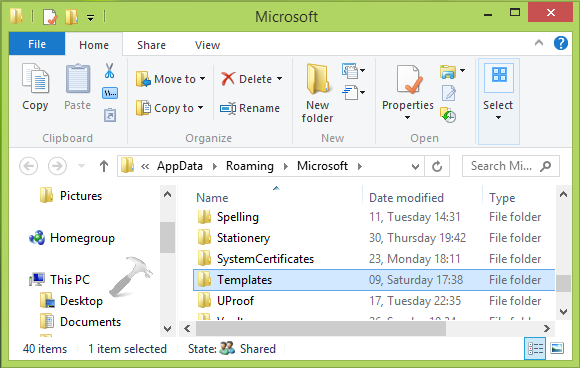Click AppData in the address bar
The image size is (580, 368).
[x=180, y=166]
